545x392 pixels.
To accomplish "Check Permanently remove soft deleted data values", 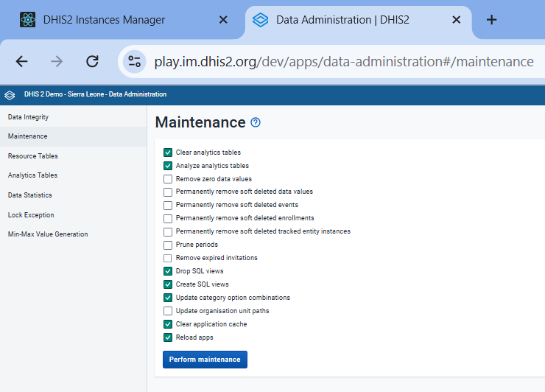I will [168, 192].
